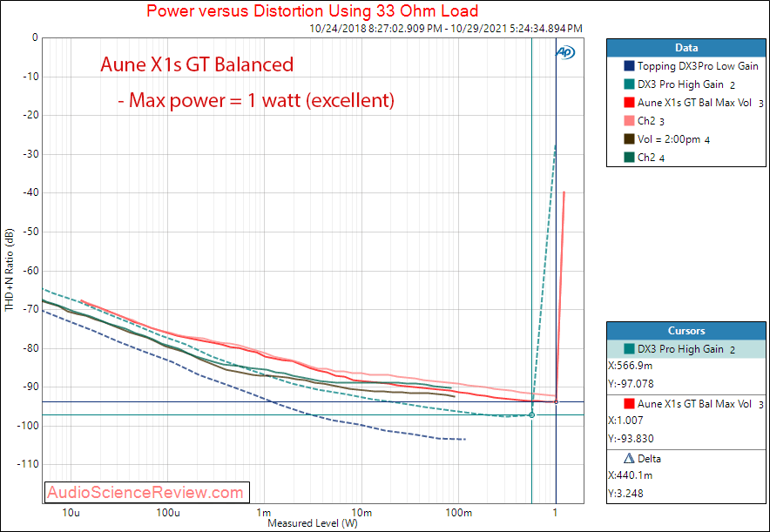Viewport: 770px width, 532px height.
Task: Click the 1m tick on the x-axis
Action: 264,514
